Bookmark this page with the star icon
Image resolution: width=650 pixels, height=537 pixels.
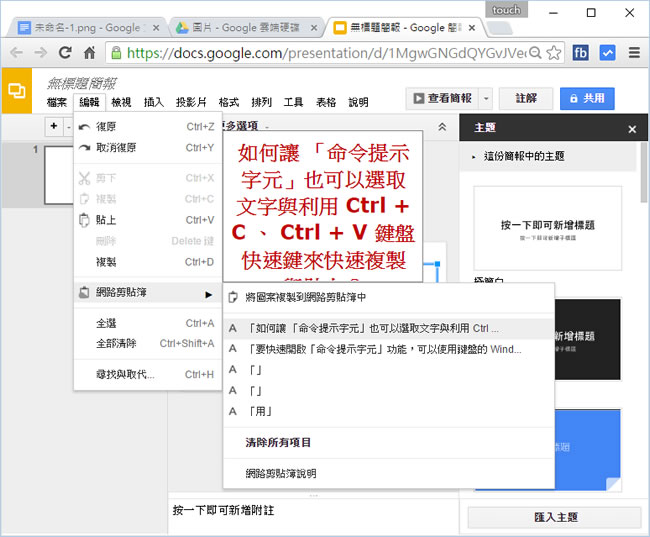(553, 53)
